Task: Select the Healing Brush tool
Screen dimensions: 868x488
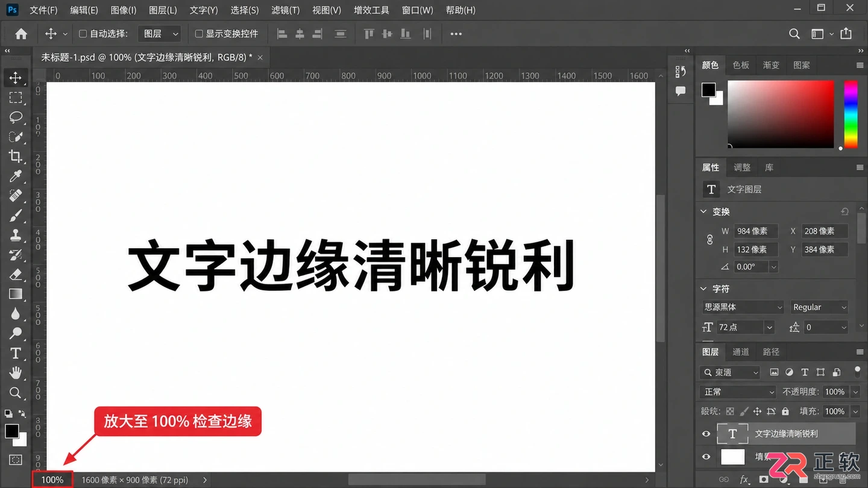Action: point(16,196)
